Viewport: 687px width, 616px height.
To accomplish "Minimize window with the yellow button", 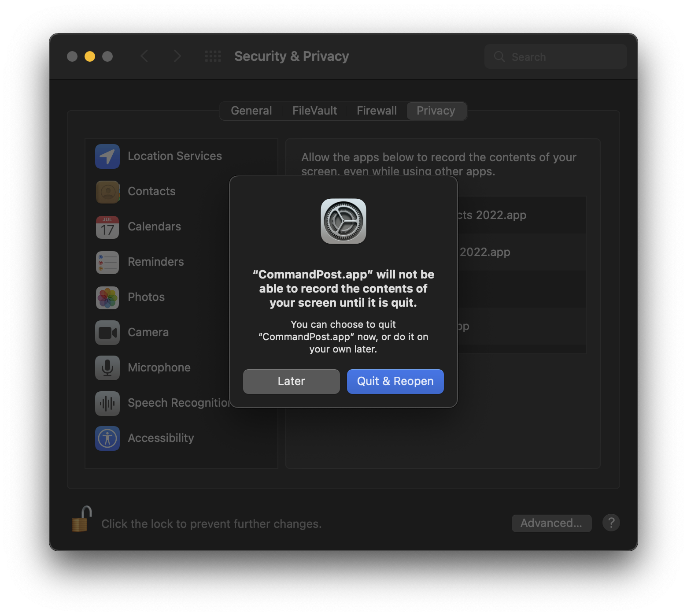I will click(x=90, y=56).
